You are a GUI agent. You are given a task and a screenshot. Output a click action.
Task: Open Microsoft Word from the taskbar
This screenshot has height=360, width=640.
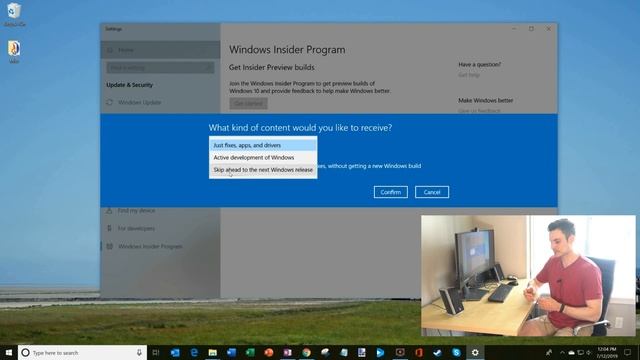231,353
